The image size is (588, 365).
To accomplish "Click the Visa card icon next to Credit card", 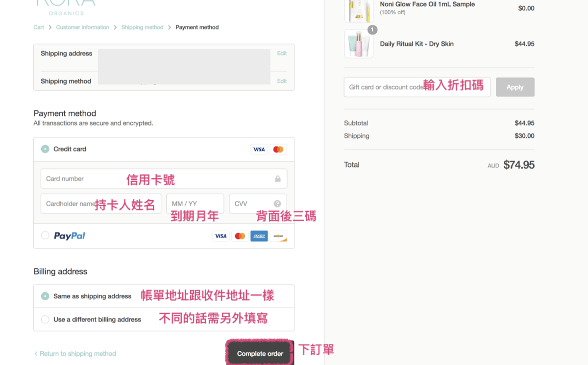I will (x=259, y=149).
